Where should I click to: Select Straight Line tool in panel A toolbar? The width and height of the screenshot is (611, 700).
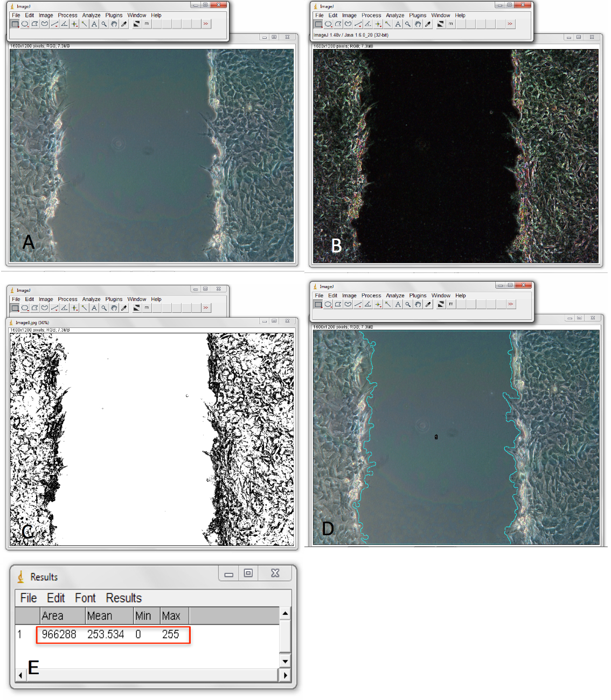click(54, 24)
